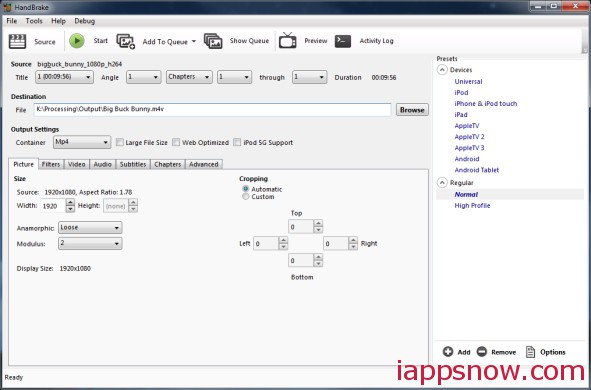Select the iPod preset
Image resolution: width=591 pixels, height=390 pixels.
[x=461, y=92]
